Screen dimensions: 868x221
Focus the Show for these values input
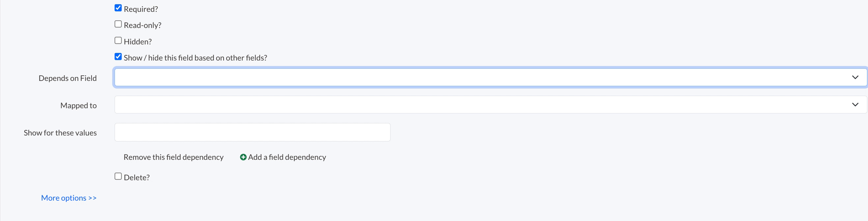pos(252,132)
